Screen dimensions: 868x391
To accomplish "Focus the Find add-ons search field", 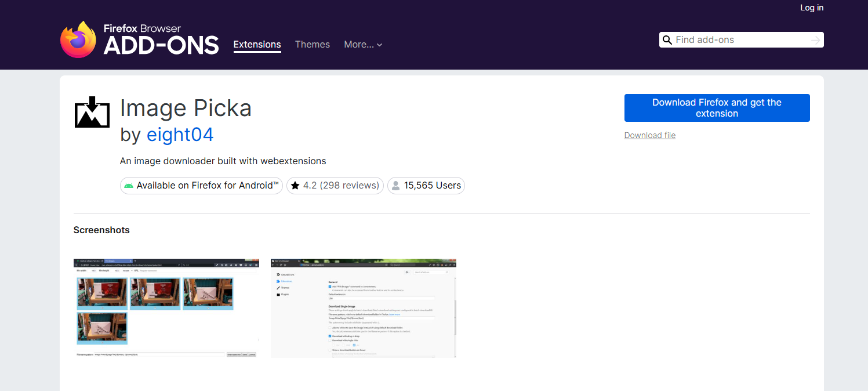I will tap(741, 40).
